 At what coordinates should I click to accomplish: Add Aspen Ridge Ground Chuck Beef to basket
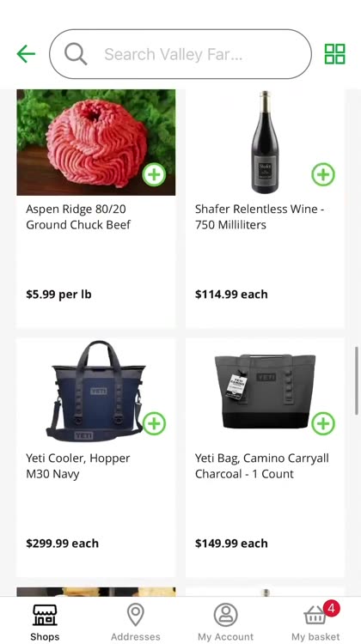tap(154, 174)
